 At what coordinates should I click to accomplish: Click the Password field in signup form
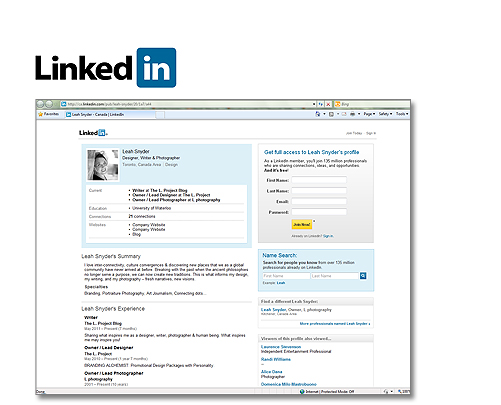point(319,212)
